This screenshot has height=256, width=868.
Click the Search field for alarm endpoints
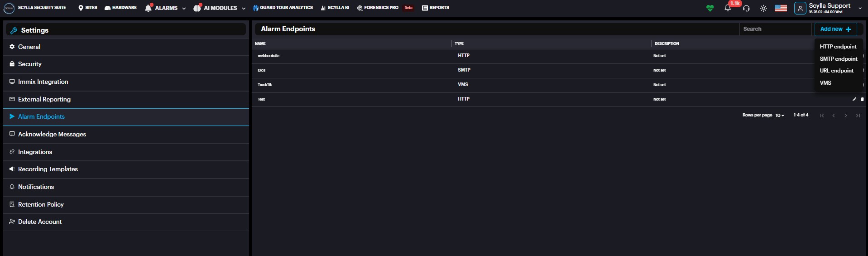coord(775,29)
